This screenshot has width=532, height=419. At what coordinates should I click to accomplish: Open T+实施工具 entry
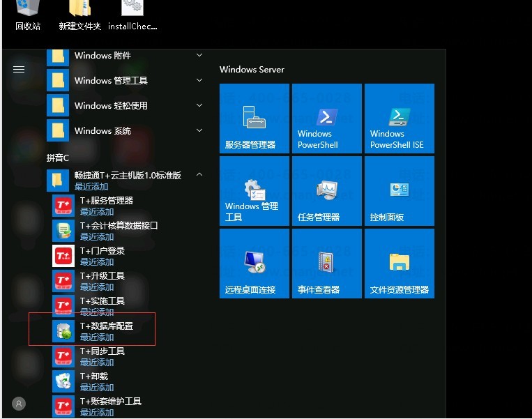pyautogui.click(x=63, y=306)
